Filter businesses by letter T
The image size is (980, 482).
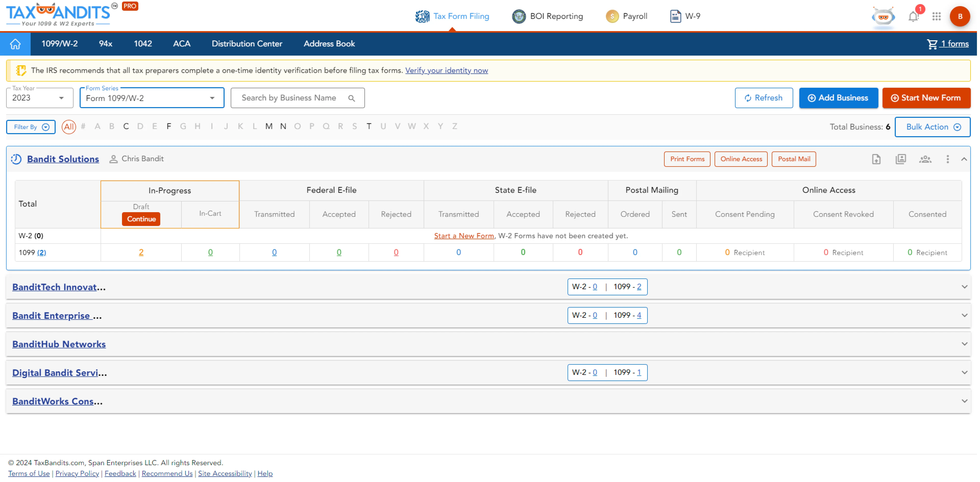[369, 126]
